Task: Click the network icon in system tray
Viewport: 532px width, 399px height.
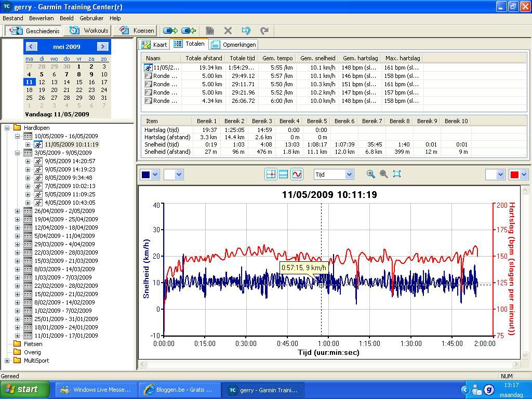Action: pyautogui.click(x=477, y=390)
